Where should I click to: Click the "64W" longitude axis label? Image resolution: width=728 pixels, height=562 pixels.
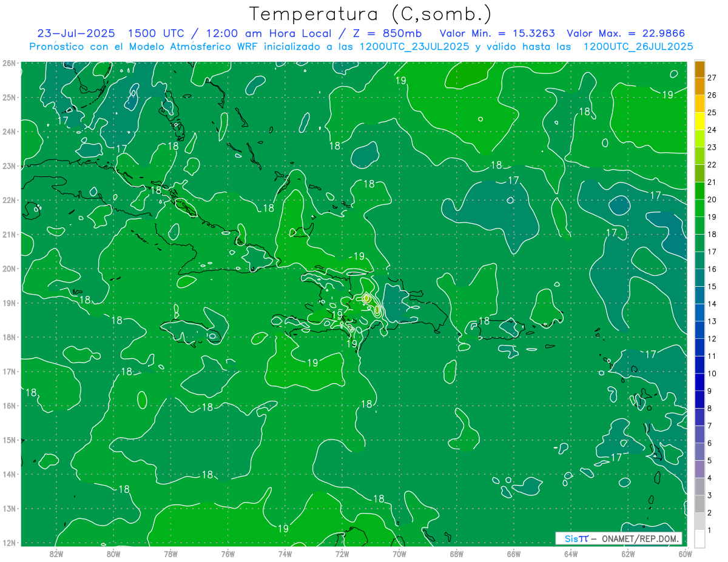[x=571, y=554]
